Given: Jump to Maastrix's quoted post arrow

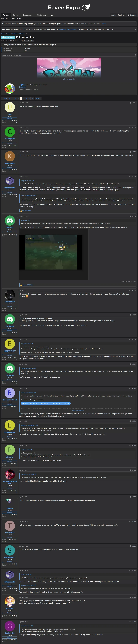Looking at the screenshot, I should 32,626.
